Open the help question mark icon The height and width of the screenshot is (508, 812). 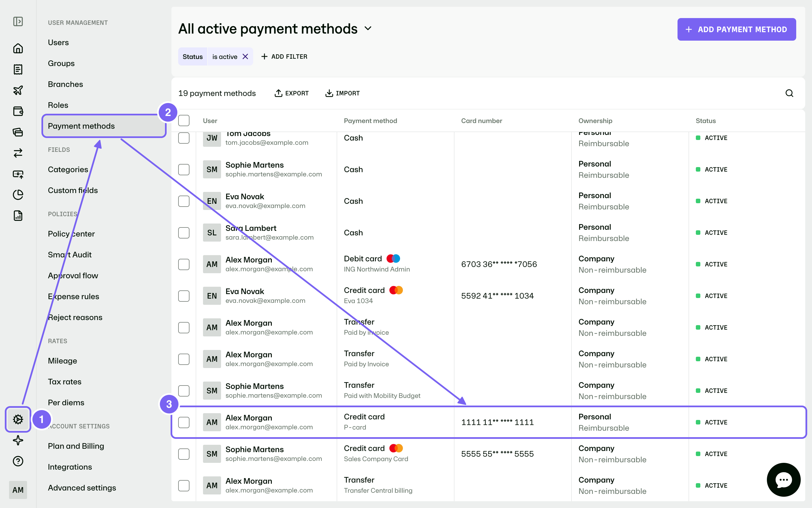click(18, 461)
